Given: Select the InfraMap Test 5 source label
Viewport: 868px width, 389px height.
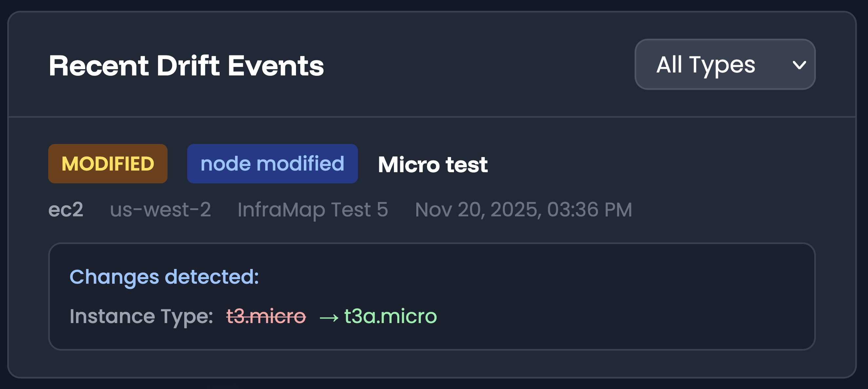Looking at the screenshot, I should [313, 209].
